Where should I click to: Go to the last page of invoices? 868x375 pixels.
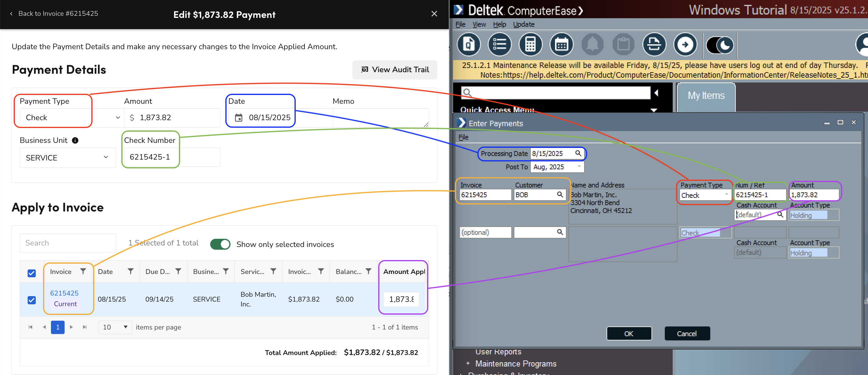tap(85, 327)
